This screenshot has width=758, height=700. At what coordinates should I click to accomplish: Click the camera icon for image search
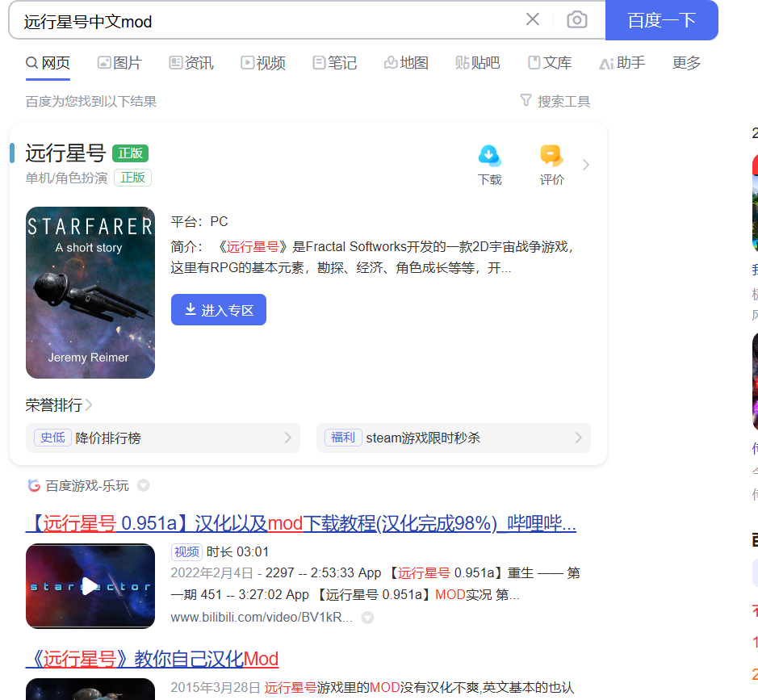pyautogui.click(x=576, y=19)
